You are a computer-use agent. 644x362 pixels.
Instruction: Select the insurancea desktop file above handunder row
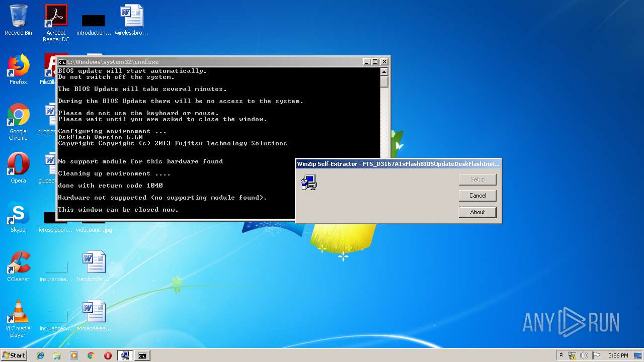pyautogui.click(x=56, y=271)
